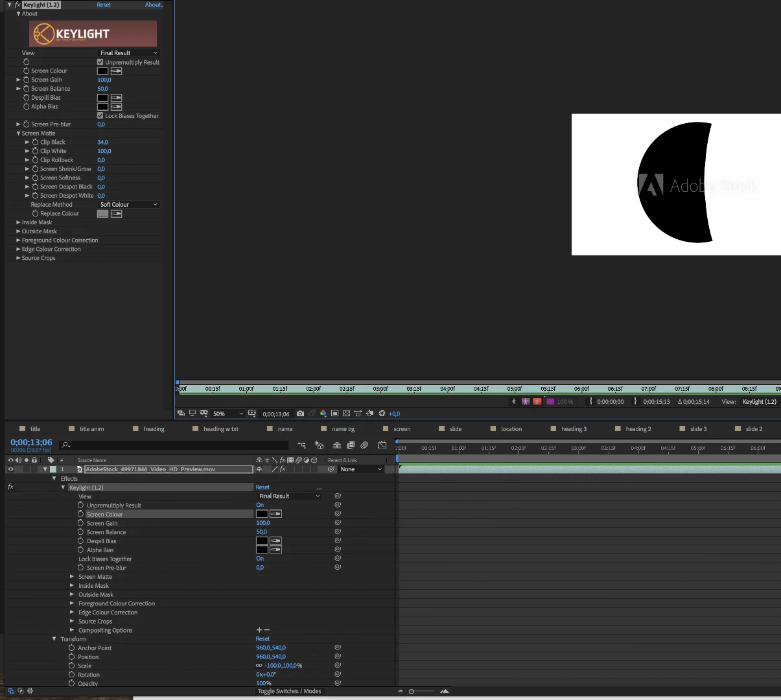Reset exposure icon in viewer
Viewport: 781px width, 700px height.
382,414
